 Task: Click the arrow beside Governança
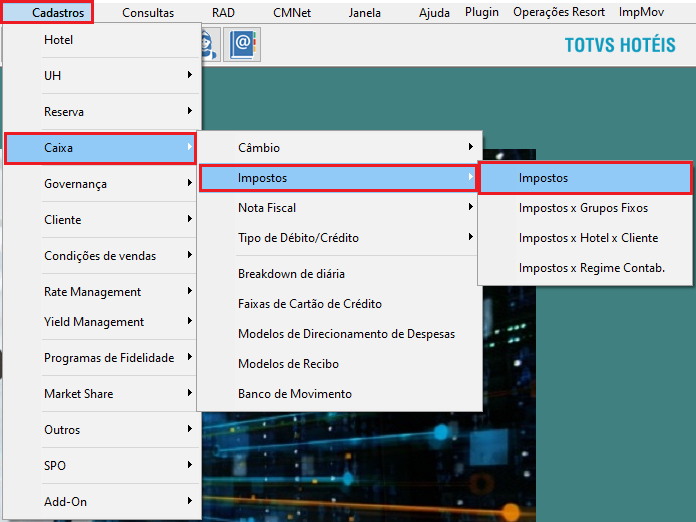(190, 182)
